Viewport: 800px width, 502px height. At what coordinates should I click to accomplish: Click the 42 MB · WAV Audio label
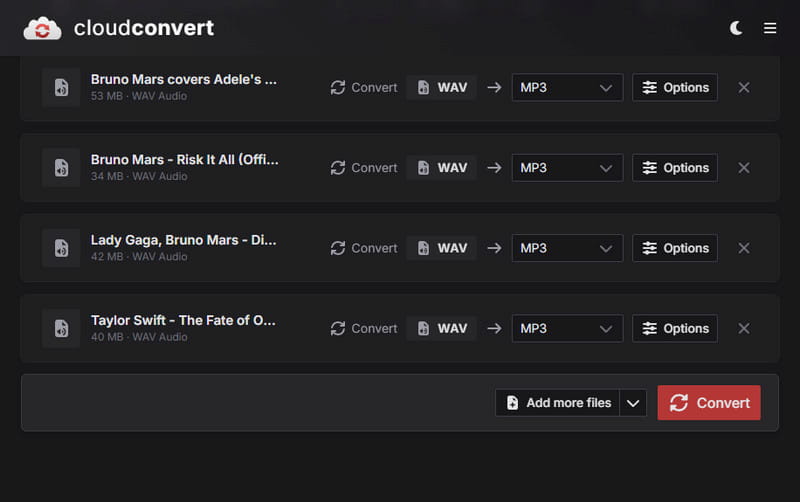click(139, 257)
